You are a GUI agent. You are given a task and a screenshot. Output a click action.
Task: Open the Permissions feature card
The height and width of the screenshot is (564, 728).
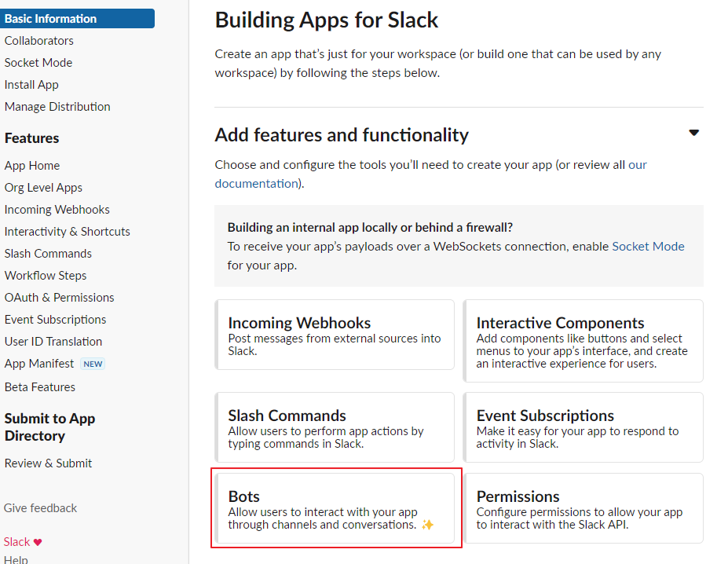click(x=583, y=508)
